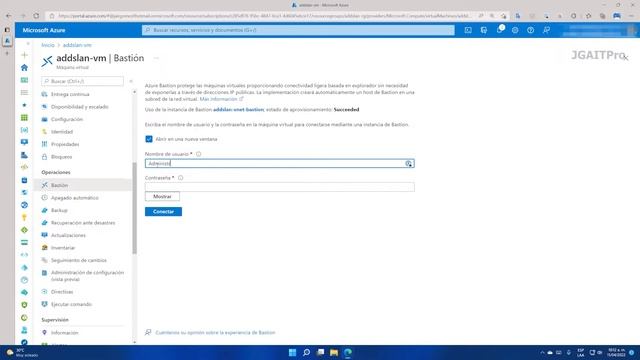Image resolution: width=640 pixels, height=360 pixels.
Task: Open the help question mark icon
Action: pos(530,30)
